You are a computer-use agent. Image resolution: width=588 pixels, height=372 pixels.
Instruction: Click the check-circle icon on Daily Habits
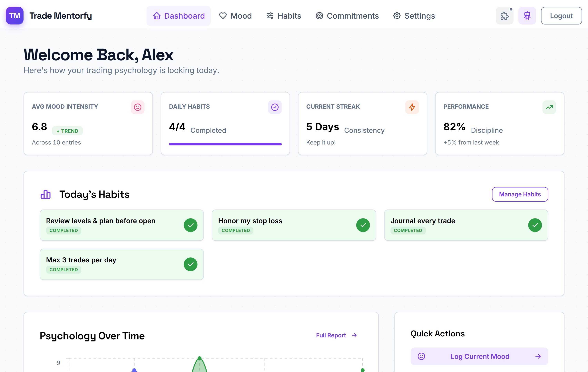(275, 107)
